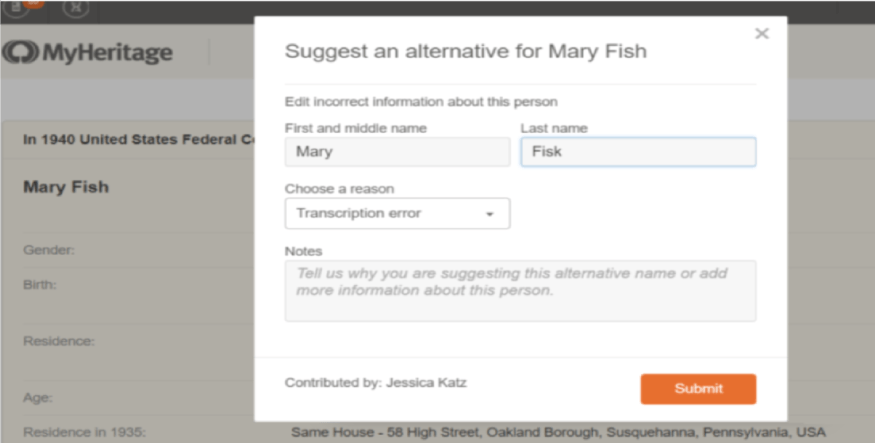Click into the Last name field containing Fisk

(x=638, y=152)
